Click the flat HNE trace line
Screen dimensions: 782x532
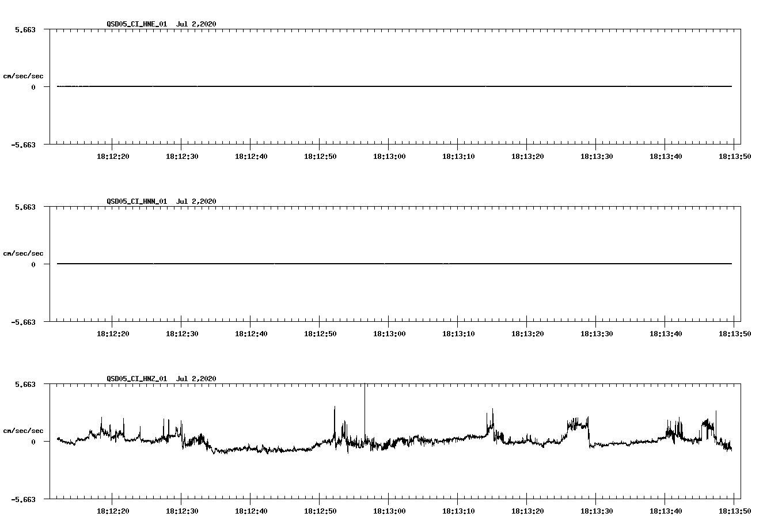[394, 86]
